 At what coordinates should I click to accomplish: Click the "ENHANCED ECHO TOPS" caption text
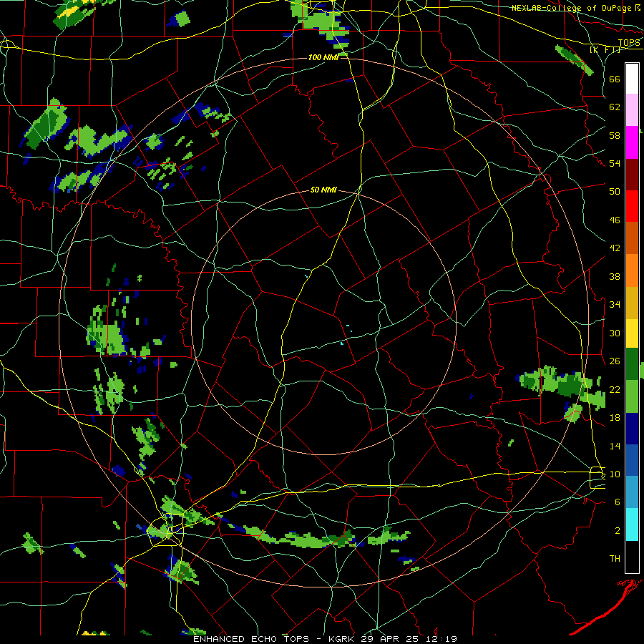point(251,639)
